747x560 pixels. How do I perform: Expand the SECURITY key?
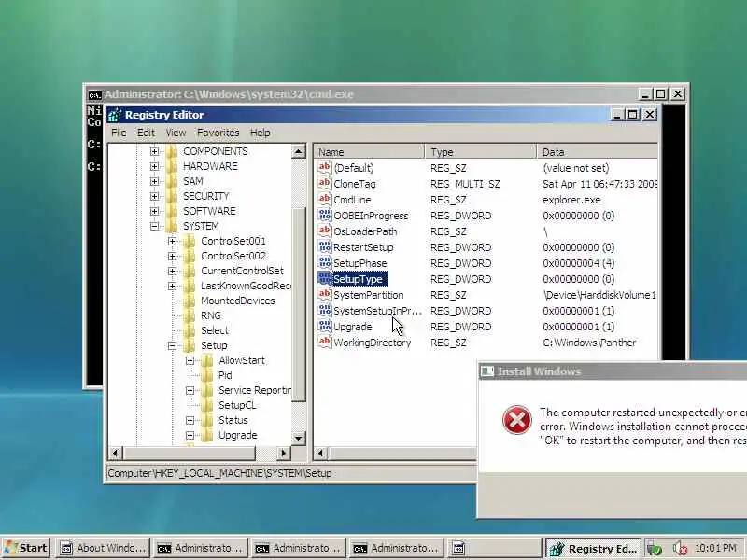click(154, 196)
